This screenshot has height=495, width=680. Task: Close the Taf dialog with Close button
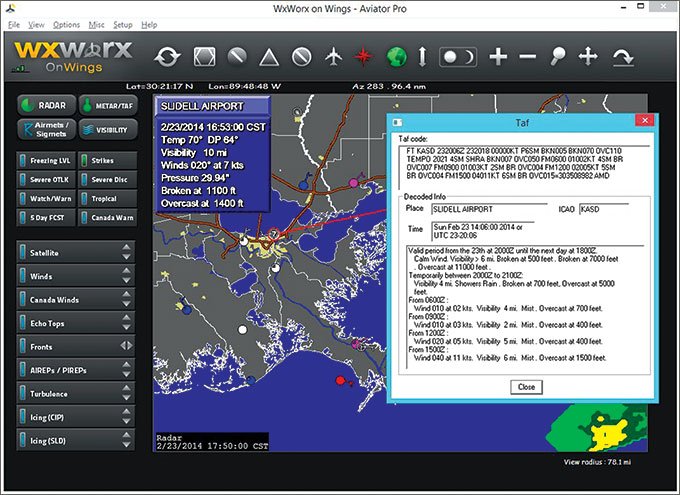[525, 386]
